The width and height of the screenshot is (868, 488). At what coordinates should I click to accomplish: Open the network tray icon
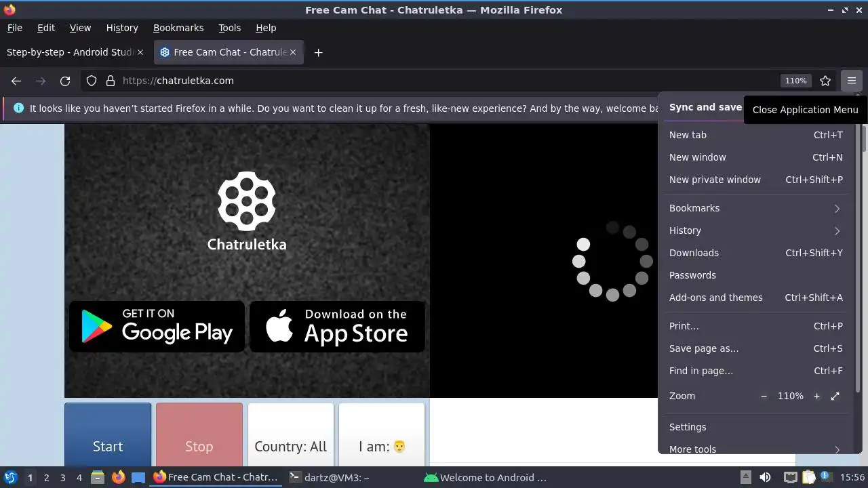pyautogui.click(x=790, y=477)
